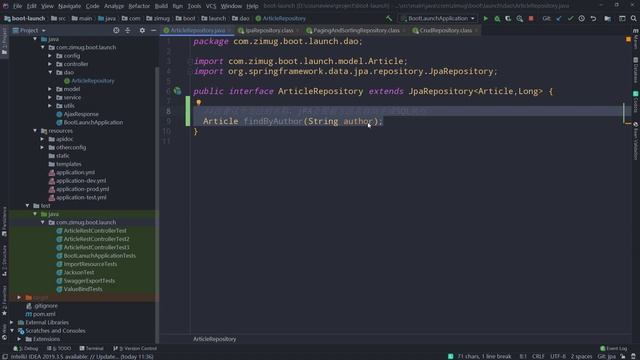Start debugging with the bug icon
This screenshot has height=360, width=640.
pyautogui.click(x=497, y=18)
